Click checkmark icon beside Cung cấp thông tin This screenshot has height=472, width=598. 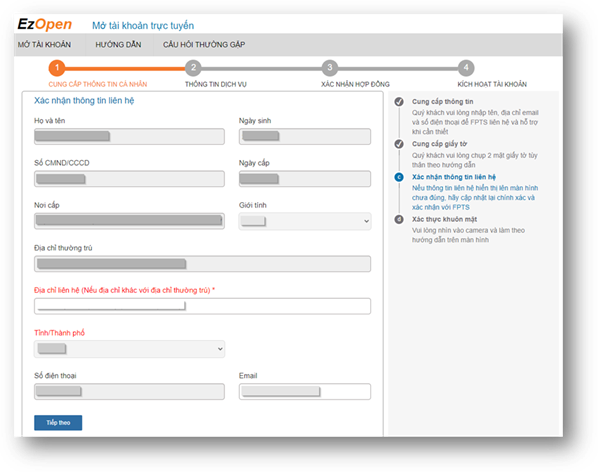coord(399,102)
